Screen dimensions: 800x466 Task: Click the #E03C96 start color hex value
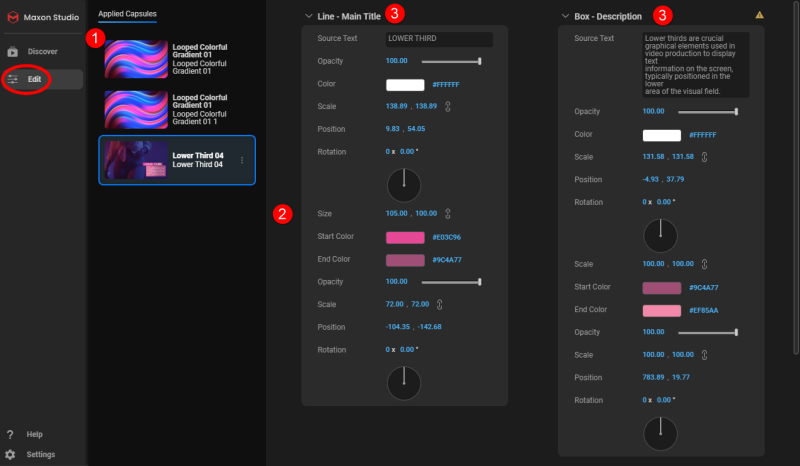(446, 237)
